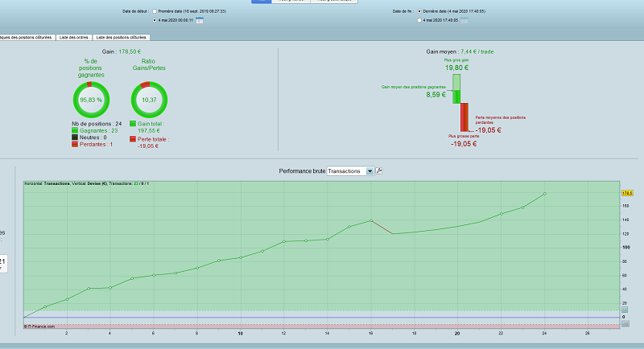Click the Gain : 178,50 € text
Viewport: 644px width, 349px height.
122,51
